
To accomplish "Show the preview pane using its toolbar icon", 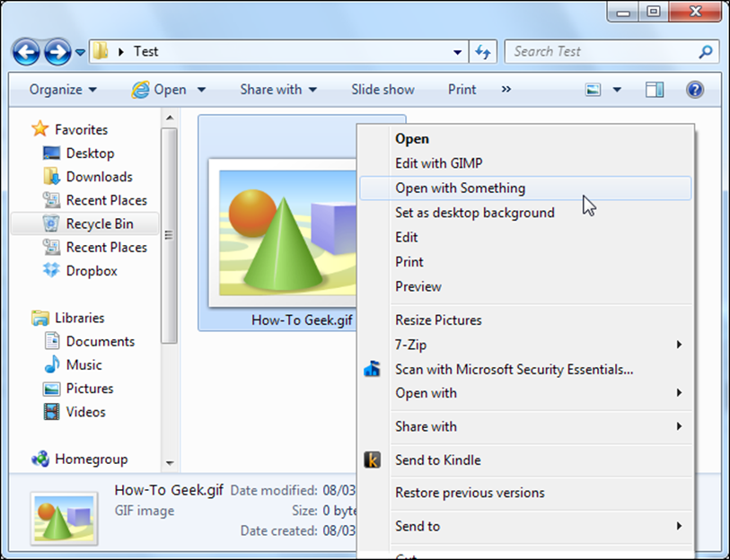I will (655, 89).
